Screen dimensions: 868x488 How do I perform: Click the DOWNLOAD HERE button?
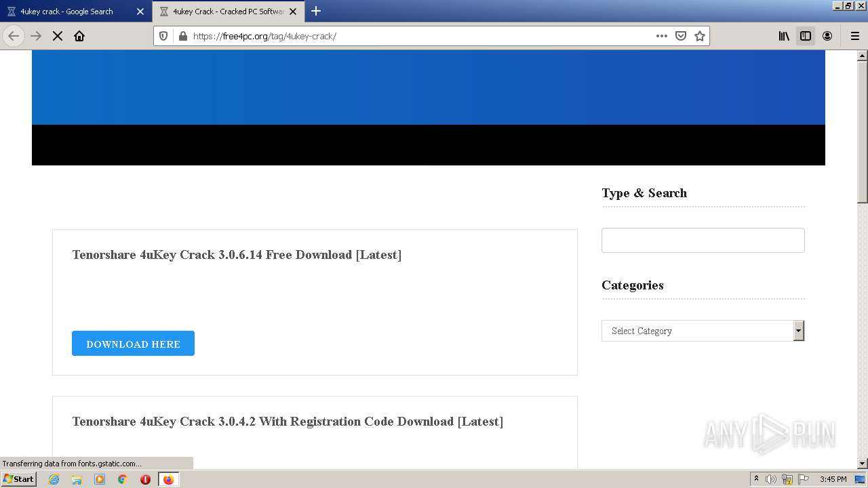133,344
